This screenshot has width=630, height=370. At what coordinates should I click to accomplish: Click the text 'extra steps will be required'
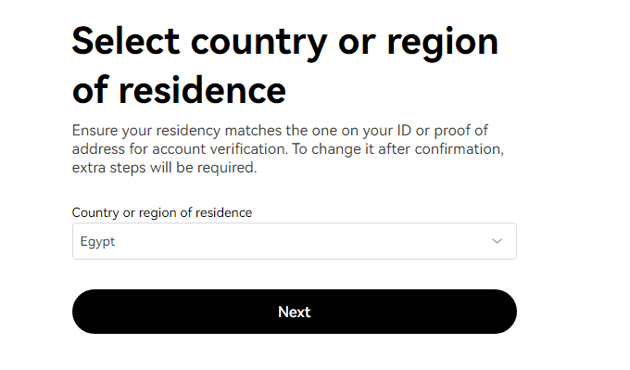(x=164, y=168)
